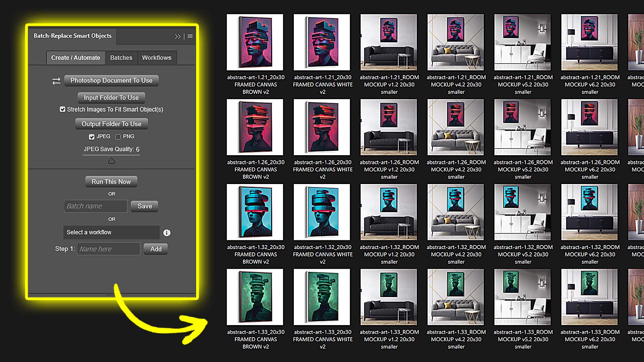Click Add next to Step 1
The image size is (644, 362).
tap(155, 249)
